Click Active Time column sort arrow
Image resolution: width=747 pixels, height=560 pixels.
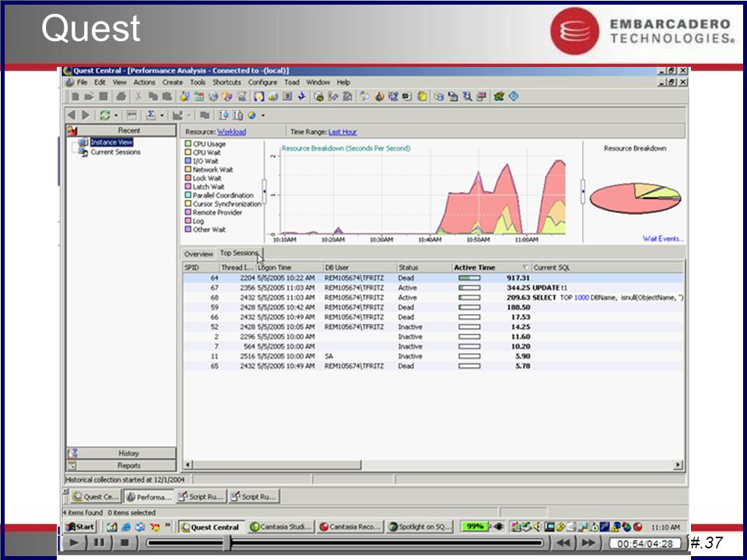pos(525,268)
